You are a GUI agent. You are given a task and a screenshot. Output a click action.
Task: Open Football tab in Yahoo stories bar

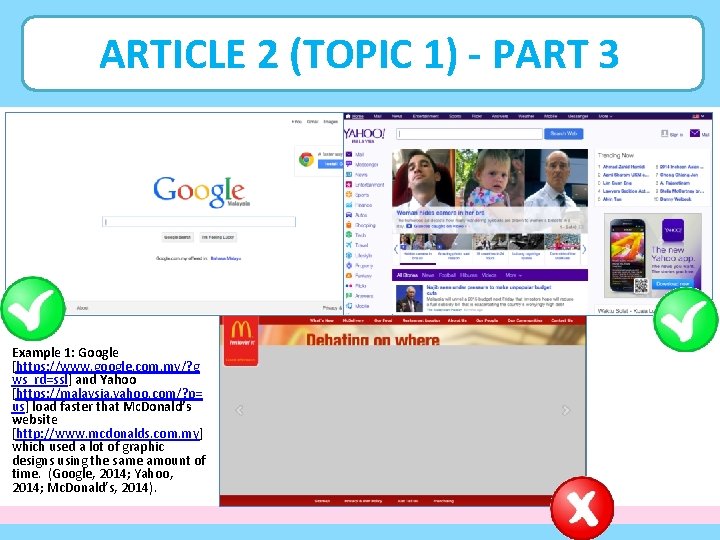[447, 275]
